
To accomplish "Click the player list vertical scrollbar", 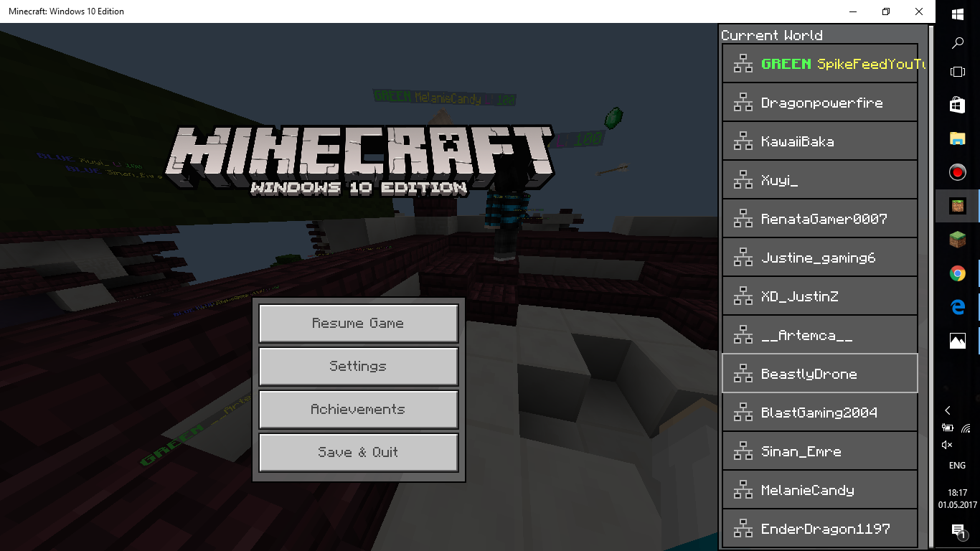I will (x=931, y=287).
